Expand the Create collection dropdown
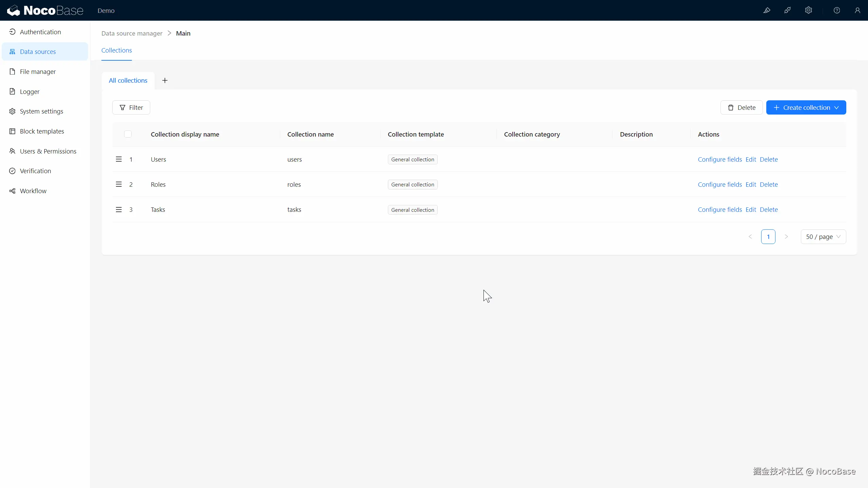 pyautogui.click(x=806, y=107)
